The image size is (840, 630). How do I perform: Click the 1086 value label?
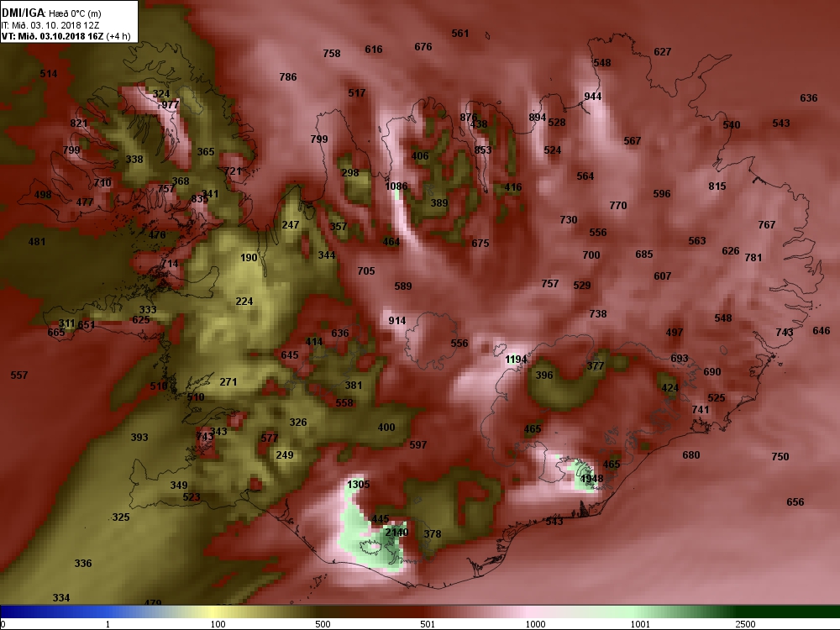coord(396,186)
